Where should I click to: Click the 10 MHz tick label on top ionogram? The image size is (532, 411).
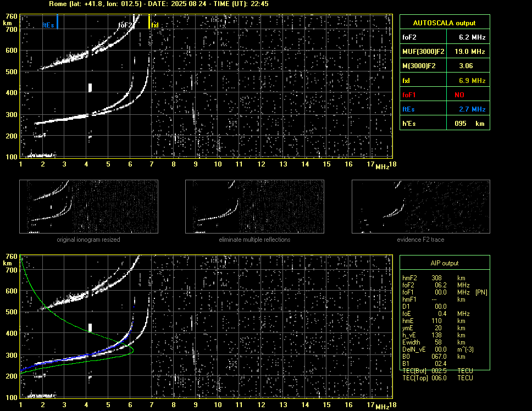click(218, 164)
